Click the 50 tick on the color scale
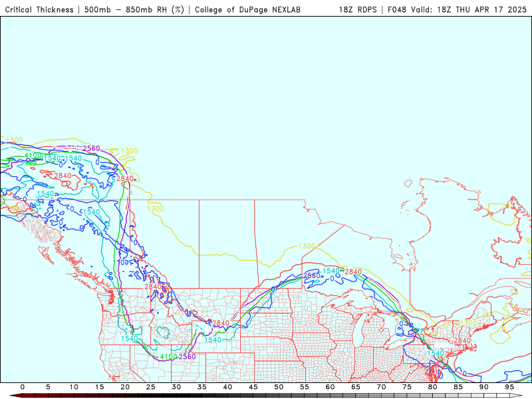The height and width of the screenshot is (399, 532). point(279,387)
